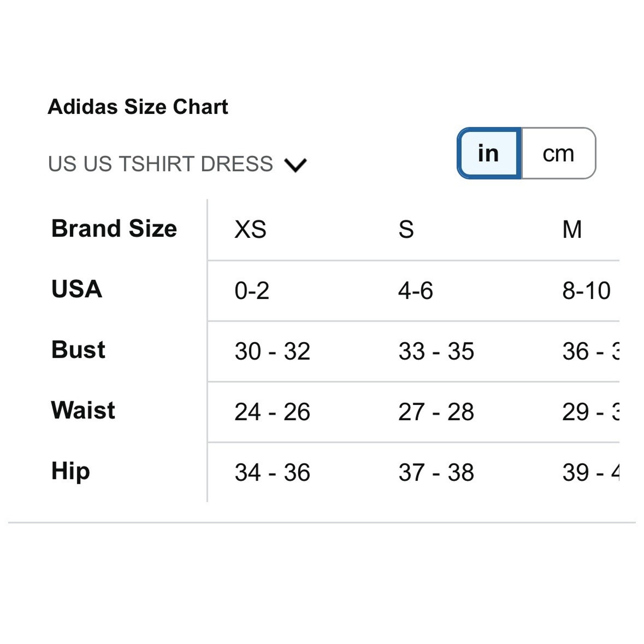The width and height of the screenshot is (644, 644).
Task: Click the USA size 0-2 cell
Action: point(252,291)
